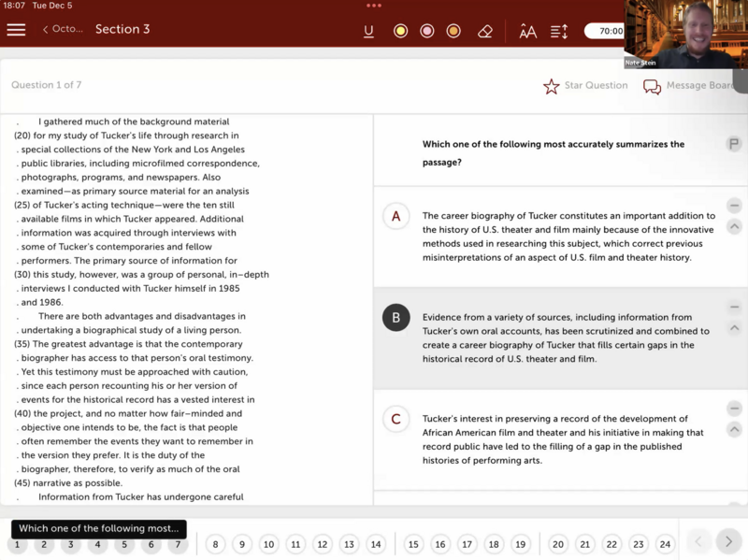Star this question
Viewport: 748px width, 560px height.
point(552,86)
